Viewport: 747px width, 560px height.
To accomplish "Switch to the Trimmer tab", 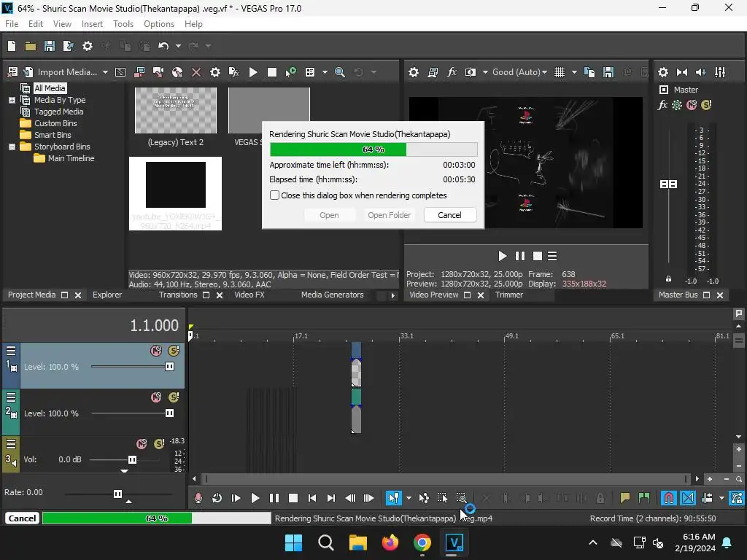I will tap(508, 295).
